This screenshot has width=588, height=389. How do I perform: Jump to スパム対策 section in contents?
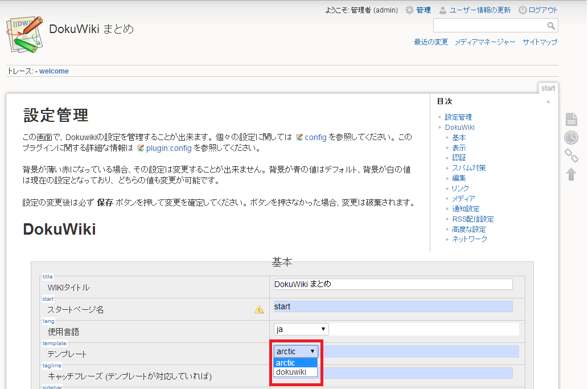coord(469,168)
